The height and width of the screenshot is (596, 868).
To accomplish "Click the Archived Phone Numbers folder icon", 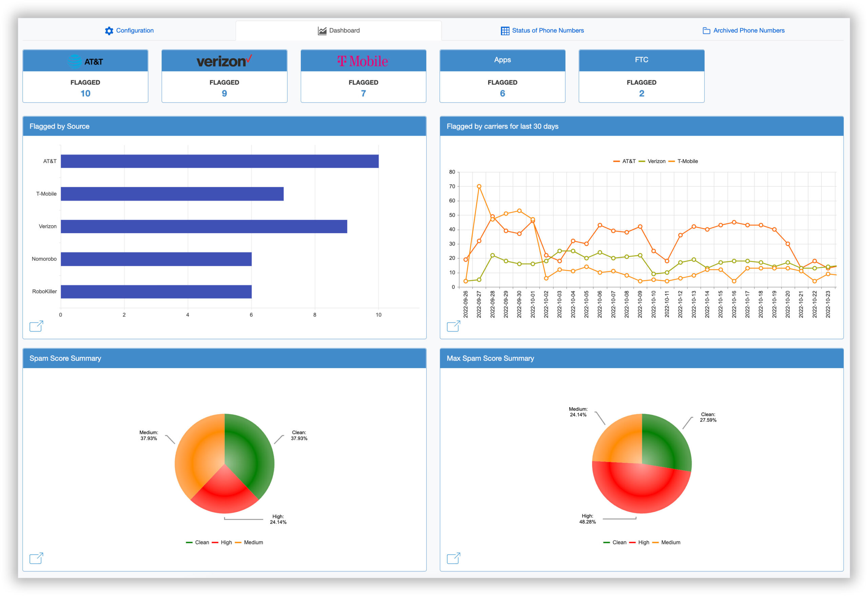I will point(706,31).
